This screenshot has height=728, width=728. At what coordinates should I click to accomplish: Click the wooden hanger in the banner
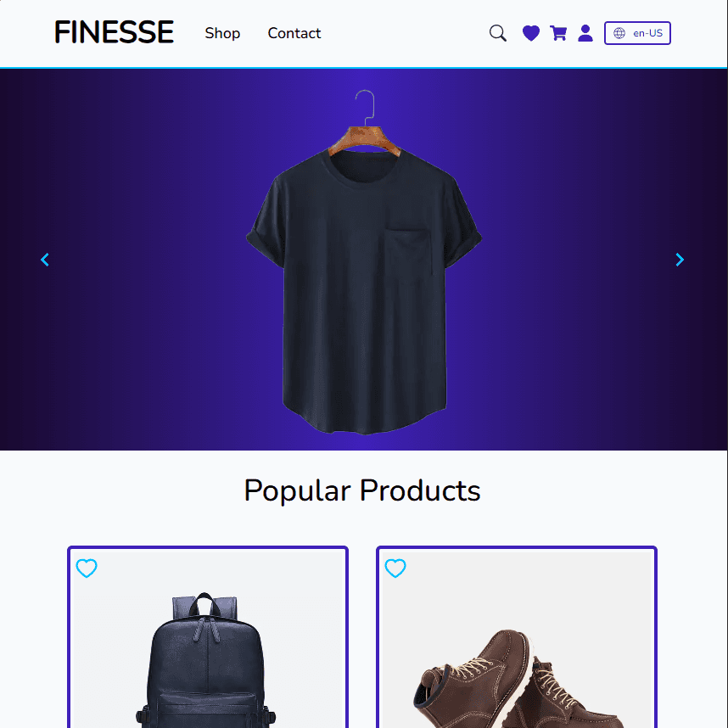tap(365, 139)
